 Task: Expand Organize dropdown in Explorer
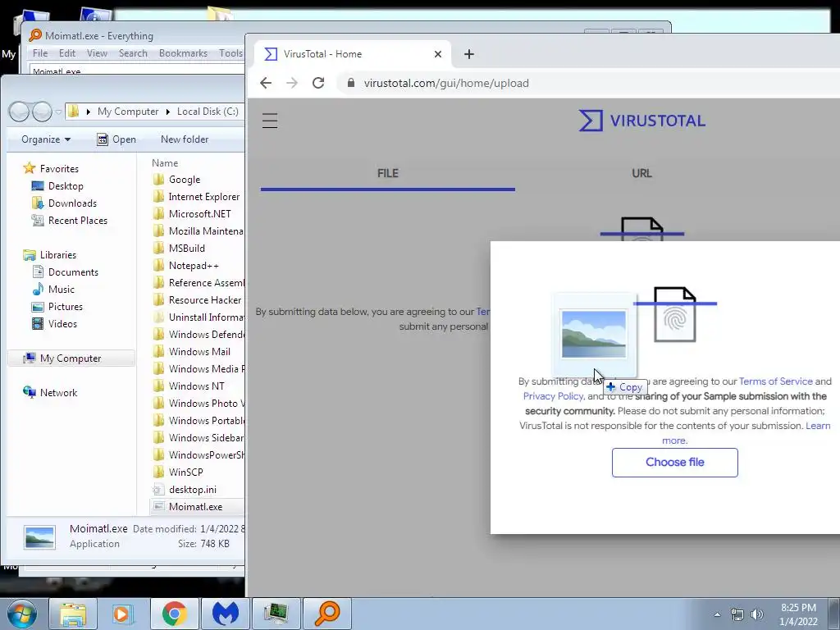[x=46, y=139]
